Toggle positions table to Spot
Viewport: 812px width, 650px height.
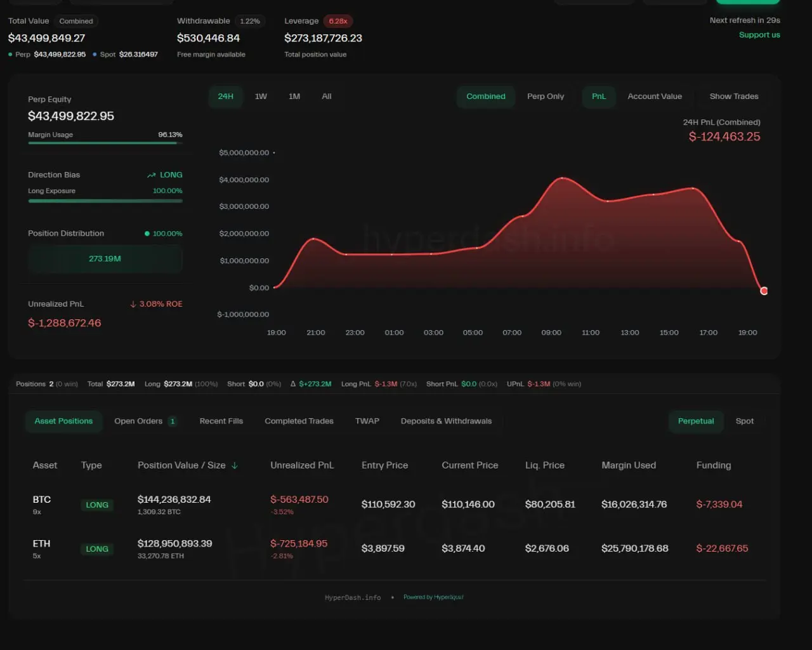[744, 421]
